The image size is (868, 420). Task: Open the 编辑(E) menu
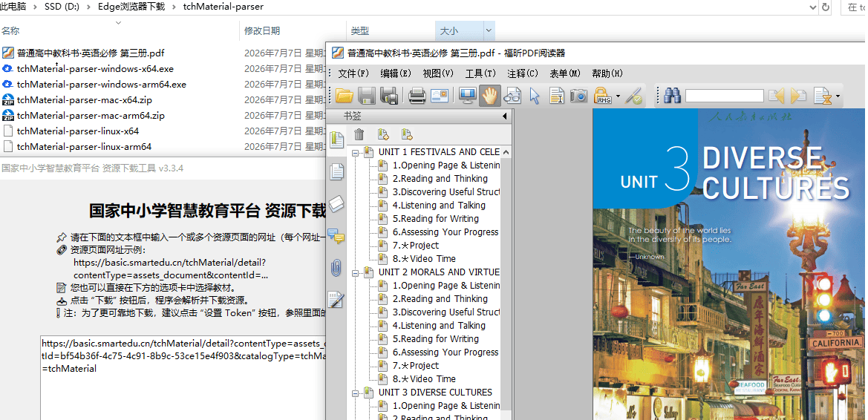pos(396,73)
